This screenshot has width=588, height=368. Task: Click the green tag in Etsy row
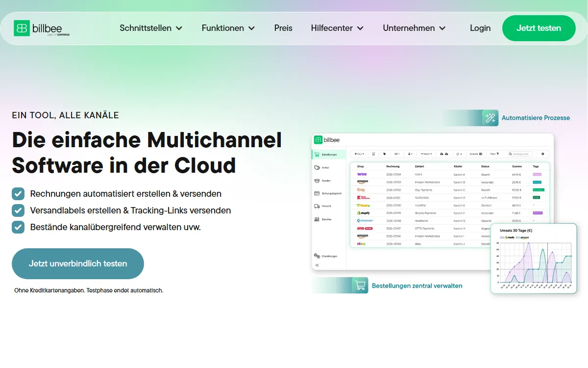coord(539,190)
